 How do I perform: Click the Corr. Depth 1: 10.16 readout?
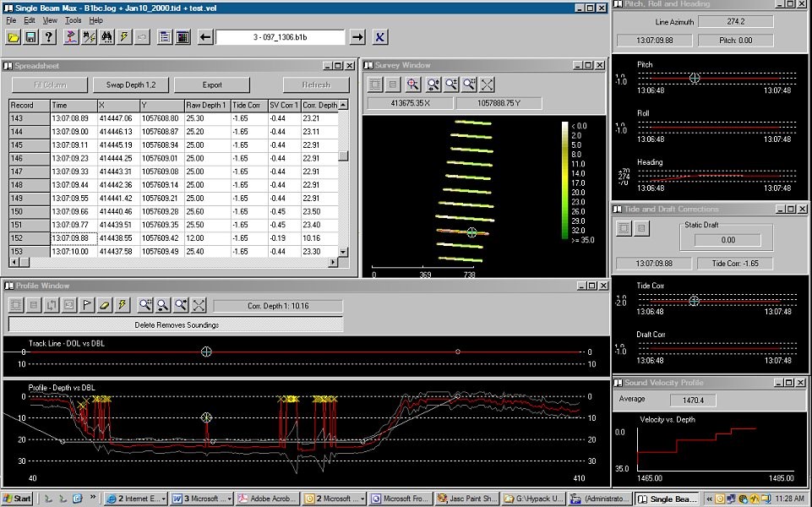(x=278, y=306)
